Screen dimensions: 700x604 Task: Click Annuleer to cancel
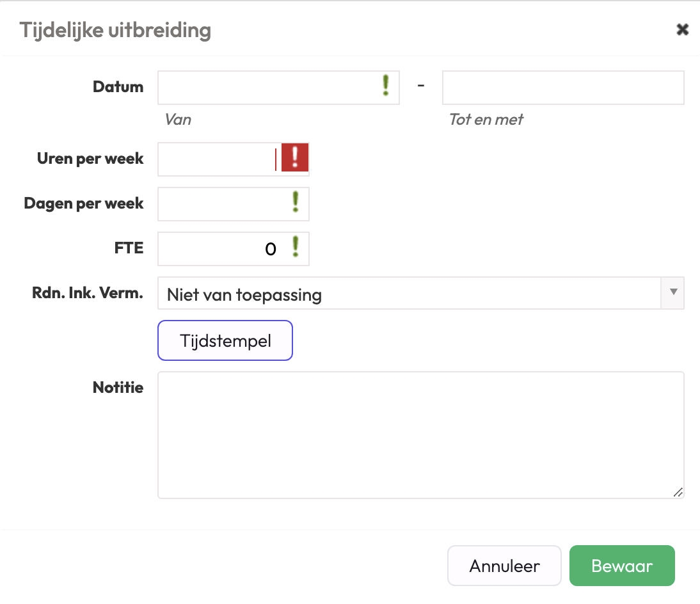tap(504, 566)
